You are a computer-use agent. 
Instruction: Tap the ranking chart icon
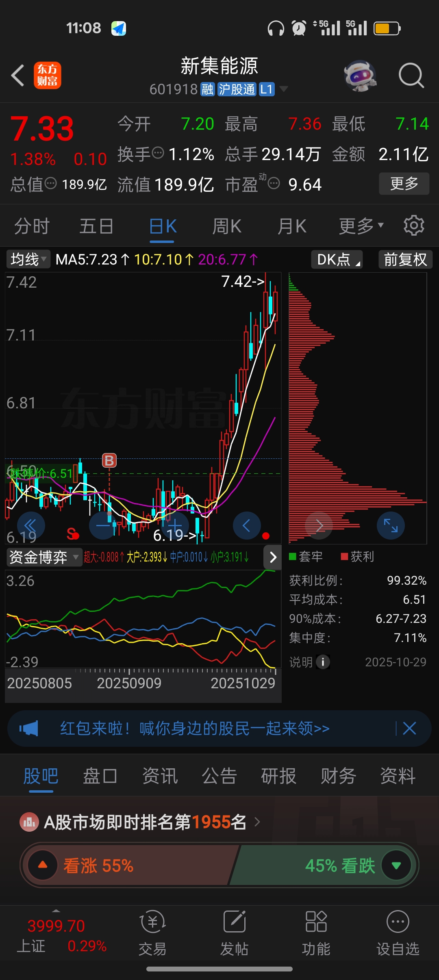point(29,822)
